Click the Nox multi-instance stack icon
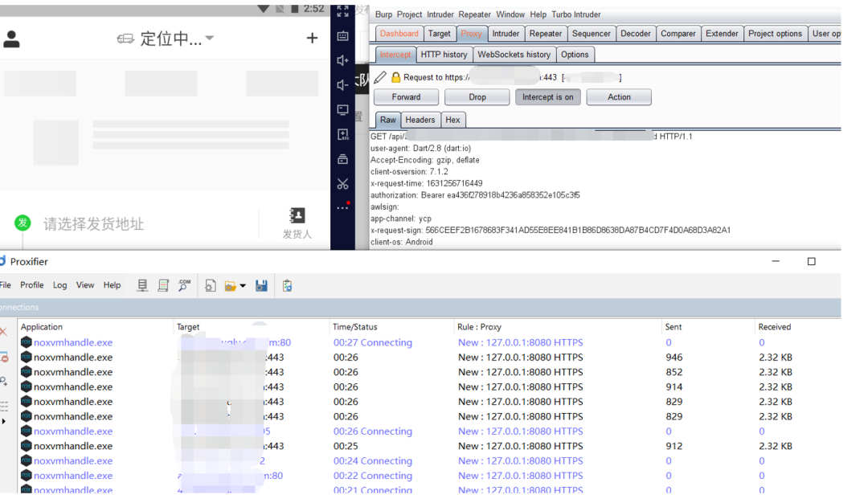The height and width of the screenshot is (503, 868). (342, 159)
